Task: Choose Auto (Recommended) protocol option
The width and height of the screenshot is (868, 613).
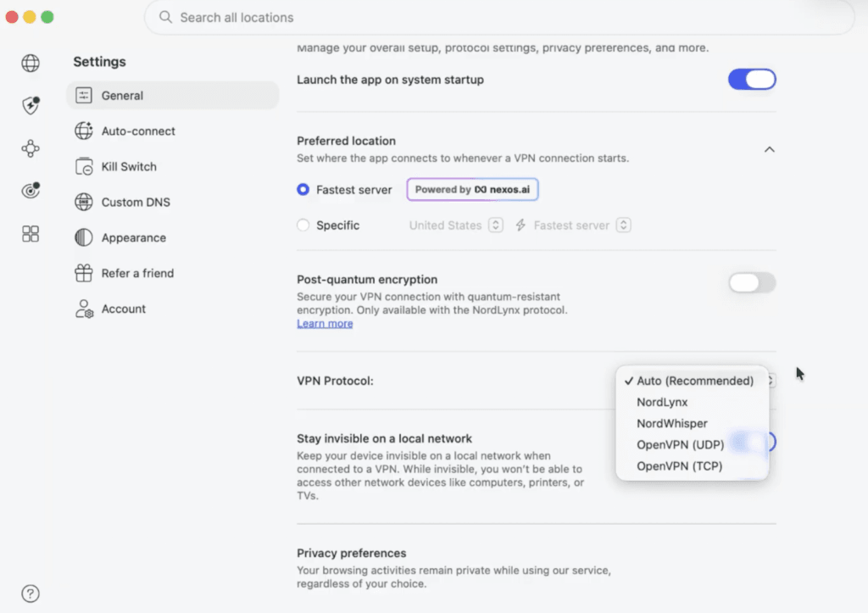Action: [692, 381]
